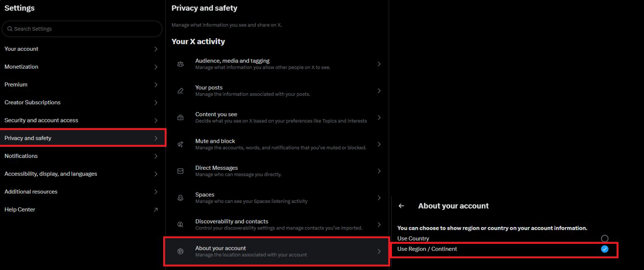This screenshot has height=270, width=644.
Task: Go back using the arrow in About your account
Action: [401, 206]
